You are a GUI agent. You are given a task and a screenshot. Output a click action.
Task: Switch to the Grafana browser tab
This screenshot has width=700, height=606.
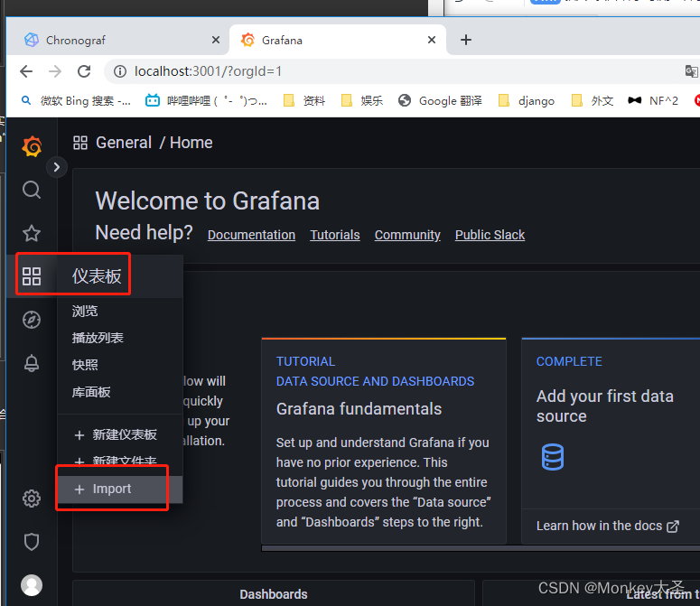336,40
